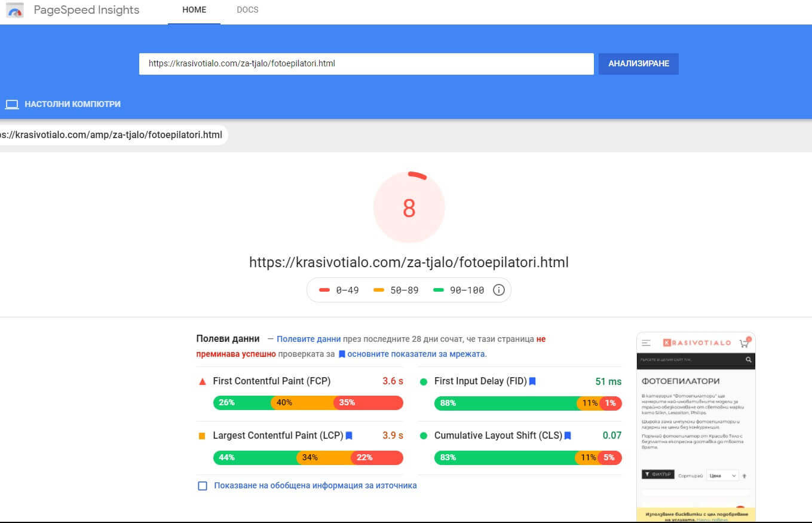The width and height of the screenshot is (812, 523).
Task: Follow the 'Полевите данни' link
Action: (308, 339)
